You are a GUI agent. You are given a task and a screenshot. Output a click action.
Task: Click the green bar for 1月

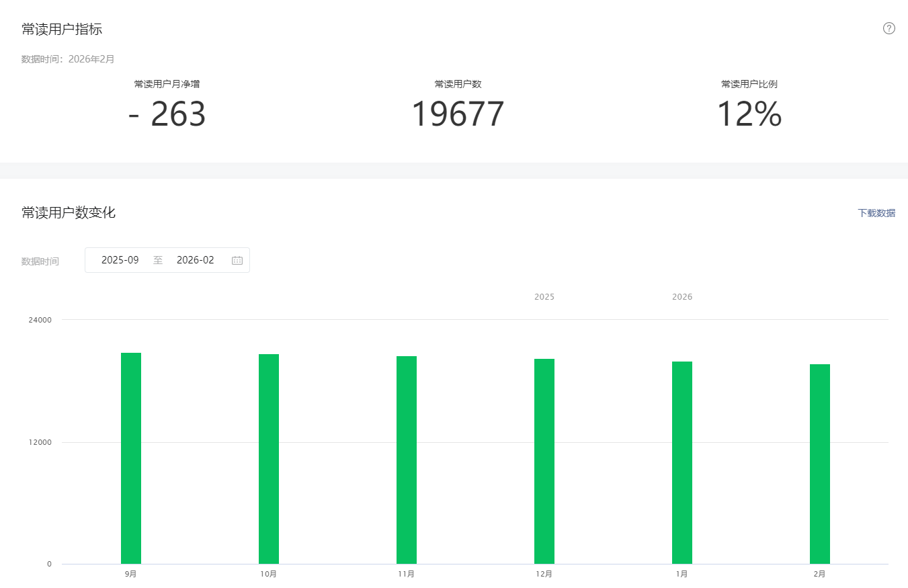682,462
